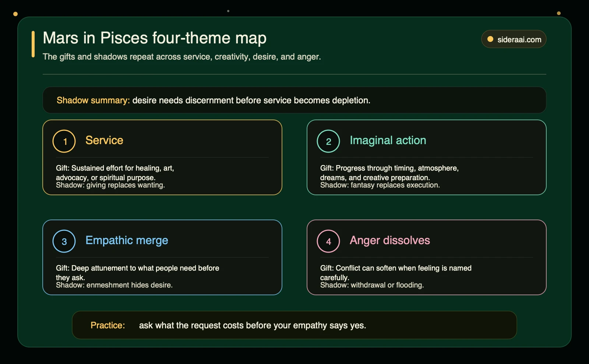Click 'Gift: Deep attunement to what people need' text
This screenshot has height=364, width=589.
138,272
